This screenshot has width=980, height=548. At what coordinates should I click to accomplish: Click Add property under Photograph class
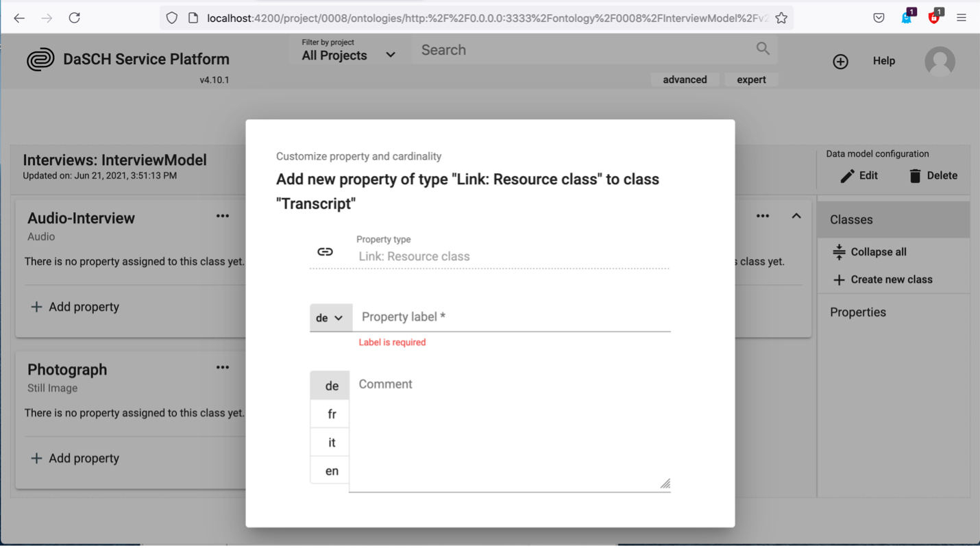75,458
